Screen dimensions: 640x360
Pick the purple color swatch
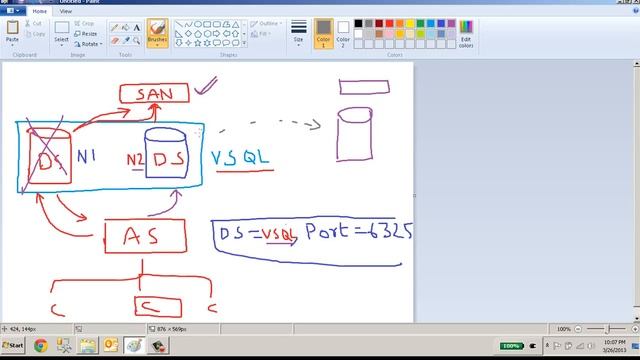pyautogui.click(x=451, y=24)
